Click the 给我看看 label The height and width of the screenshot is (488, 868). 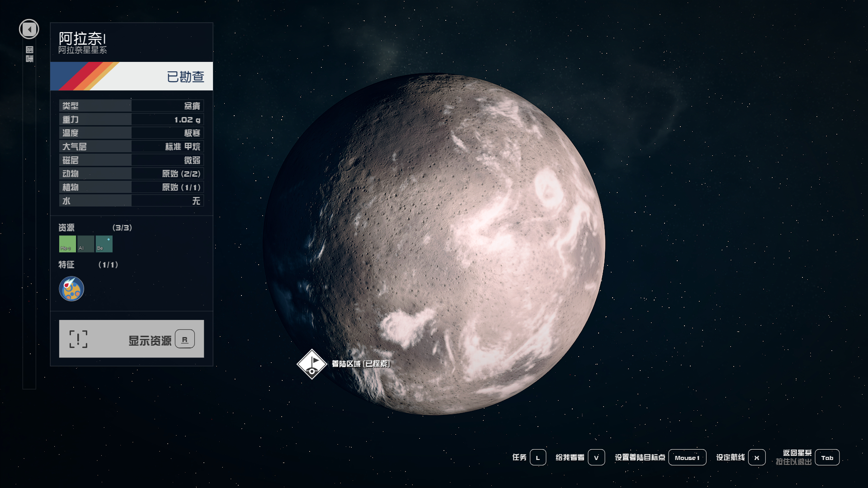tap(570, 457)
